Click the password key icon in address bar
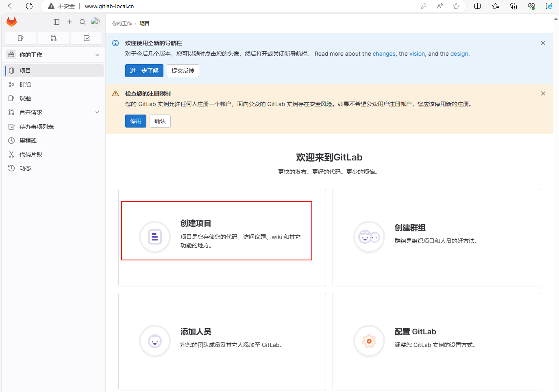Viewport: 559px width, 392px height. coord(424,6)
